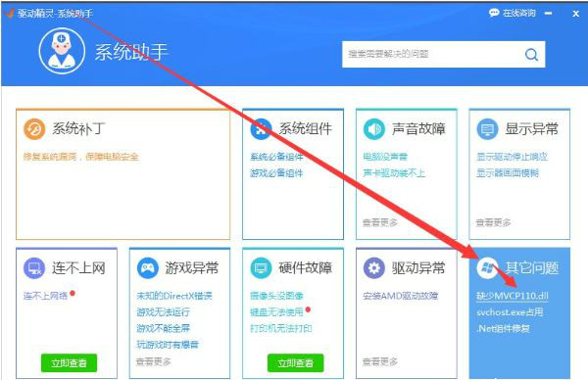Click the 显示异常 card title
Screen dimensions: 588x380
click(x=532, y=128)
